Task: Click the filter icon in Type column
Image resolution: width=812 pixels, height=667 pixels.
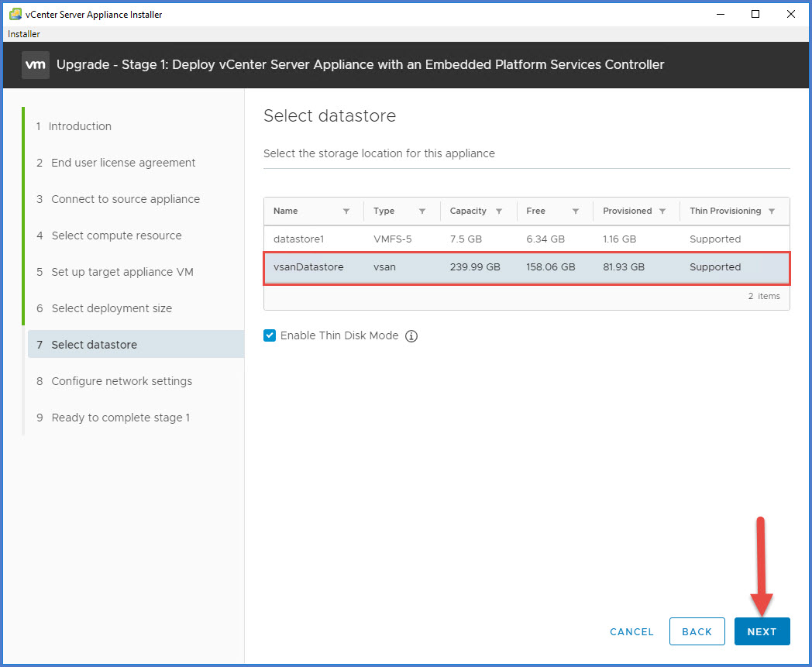Action: [x=422, y=211]
